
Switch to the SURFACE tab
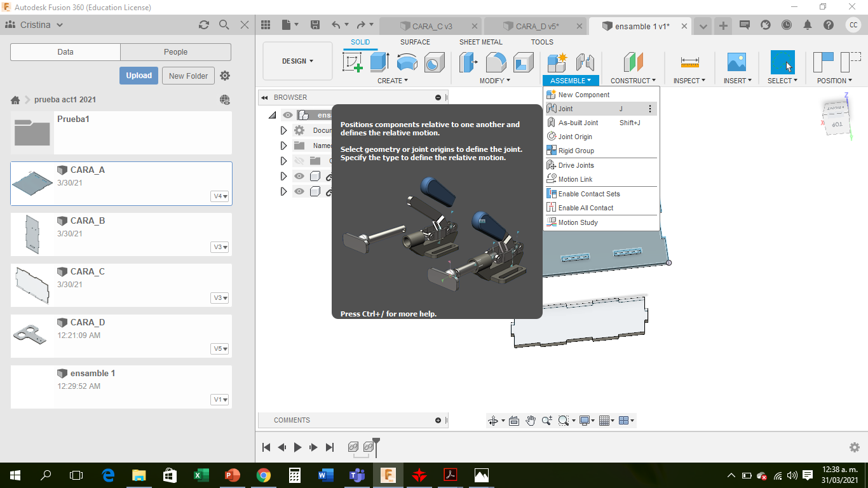tap(415, 42)
